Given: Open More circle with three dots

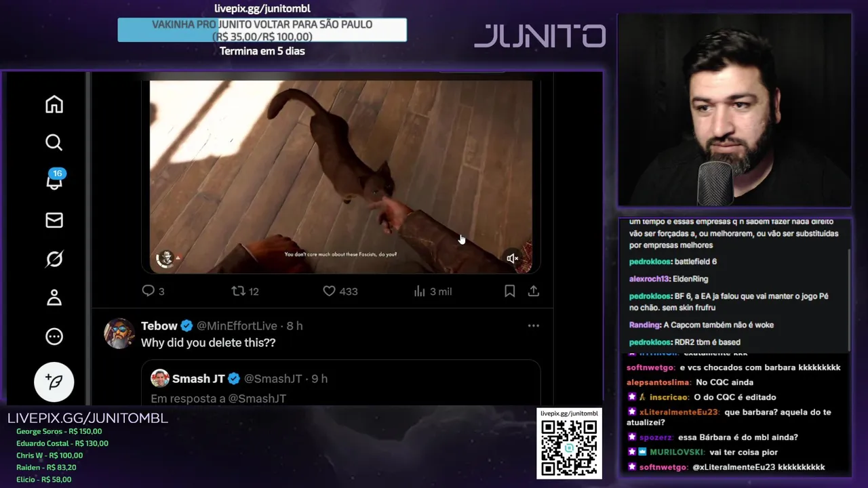Looking at the screenshot, I should [54, 337].
